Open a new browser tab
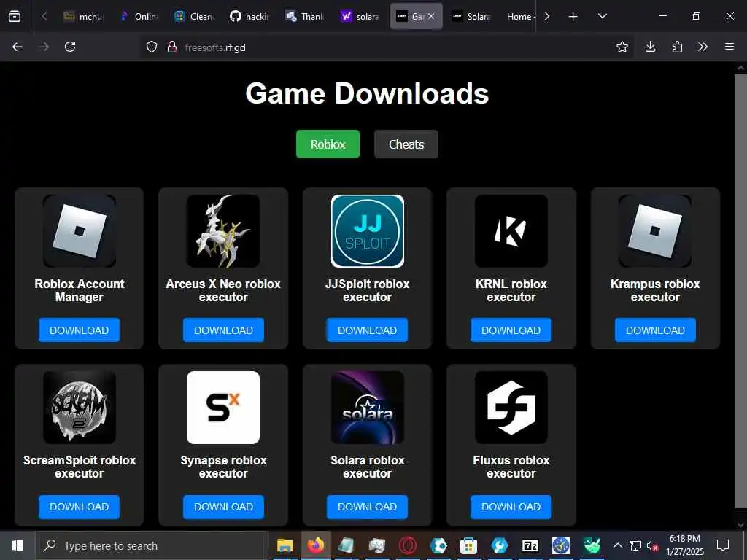747x560 pixels. (573, 16)
